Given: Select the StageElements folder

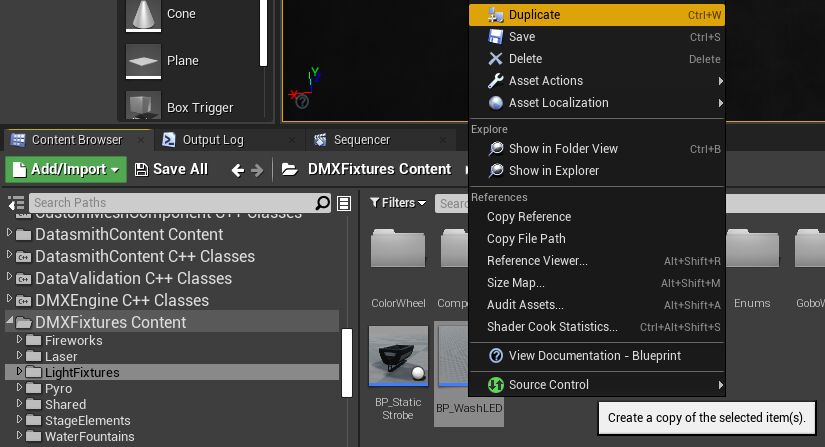Looking at the screenshot, I should 87,421.
